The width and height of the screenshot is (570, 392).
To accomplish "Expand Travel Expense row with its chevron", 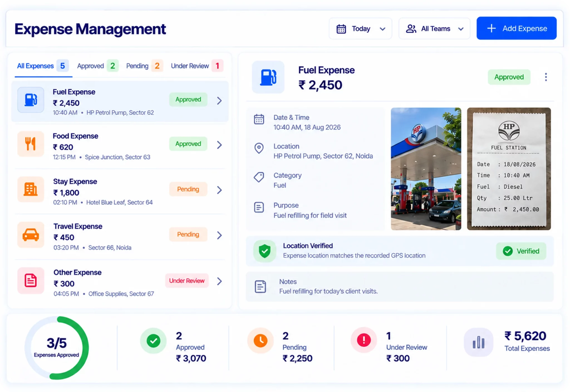I will (219, 235).
